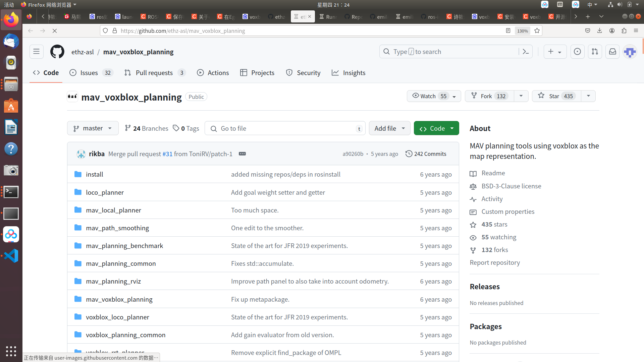Expand the Add file dropdown
Image resolution: width=644 pixels, height=362 pixels.
(x=389, y=128)
